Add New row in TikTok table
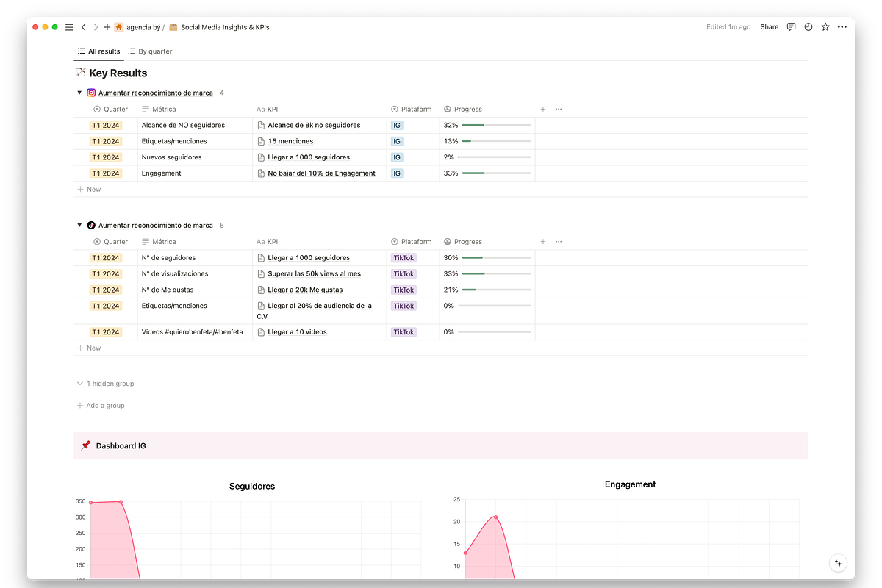This screenshot has height=588, width=882. (89, 348)
